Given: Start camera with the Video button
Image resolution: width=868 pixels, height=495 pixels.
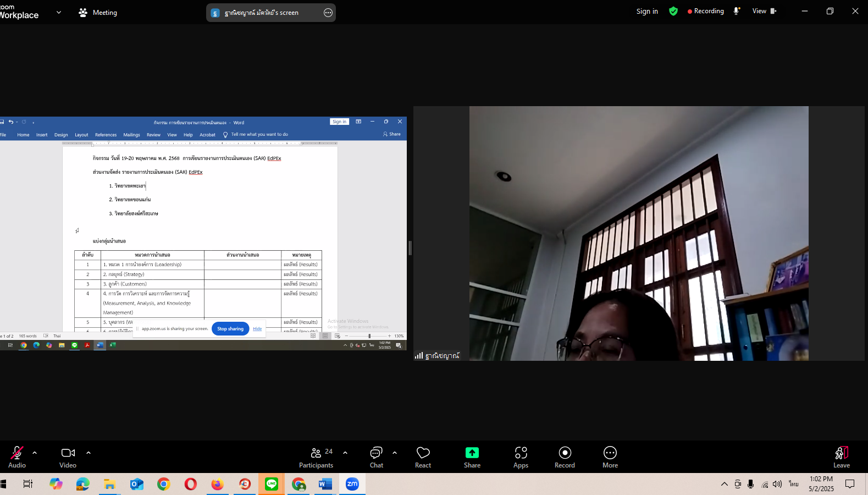Looking at the screenshot, I should pos(68,457).
